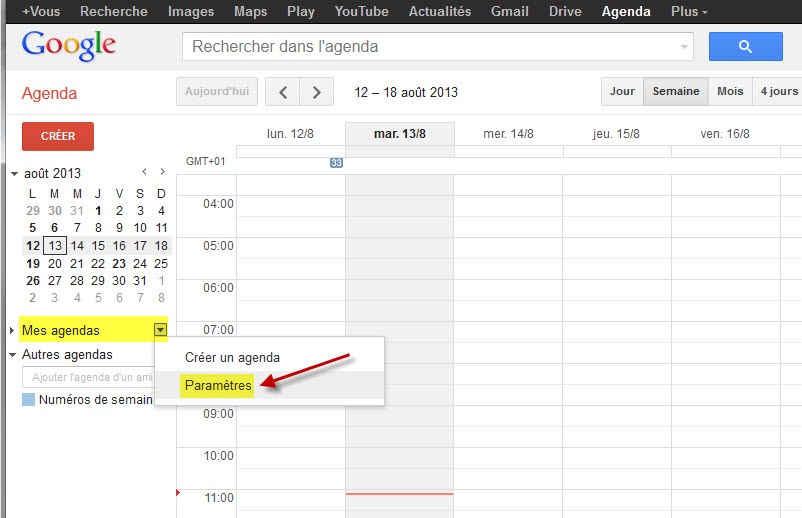This screenshot has height=518, width=802.
Task: Click GMT+01 timezone label
Action: point(206,161)
